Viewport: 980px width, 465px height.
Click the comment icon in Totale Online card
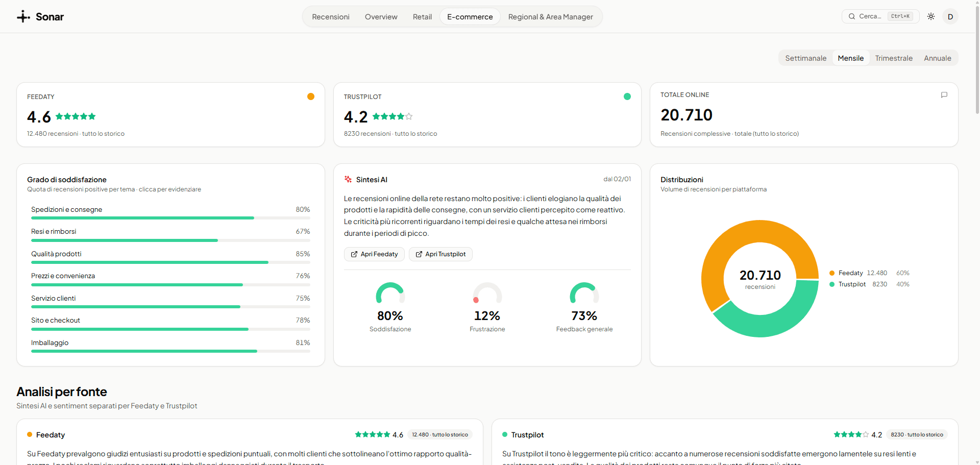click(944, 95)
